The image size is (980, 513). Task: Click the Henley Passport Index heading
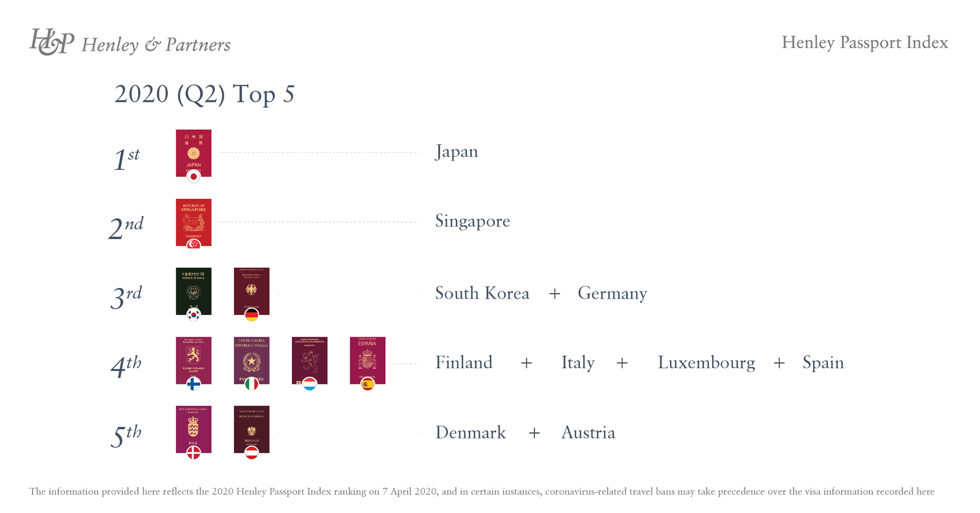click(865, 43)
